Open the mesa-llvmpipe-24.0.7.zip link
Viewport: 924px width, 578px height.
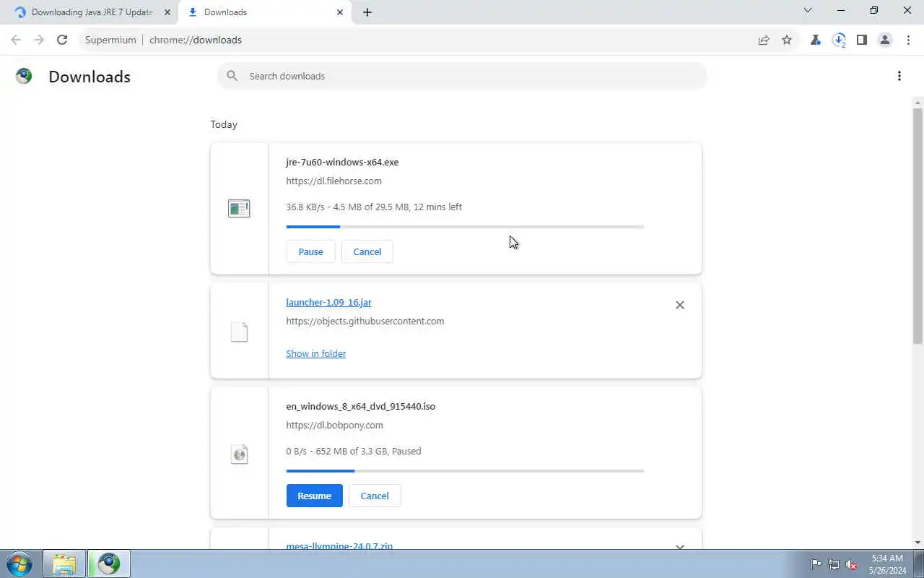[x=339, y=546]
